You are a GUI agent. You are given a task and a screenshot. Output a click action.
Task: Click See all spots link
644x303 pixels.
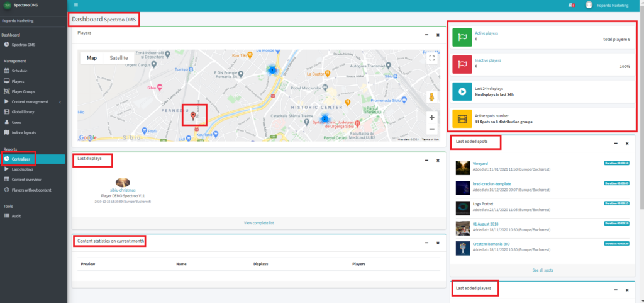coord(543,270)
